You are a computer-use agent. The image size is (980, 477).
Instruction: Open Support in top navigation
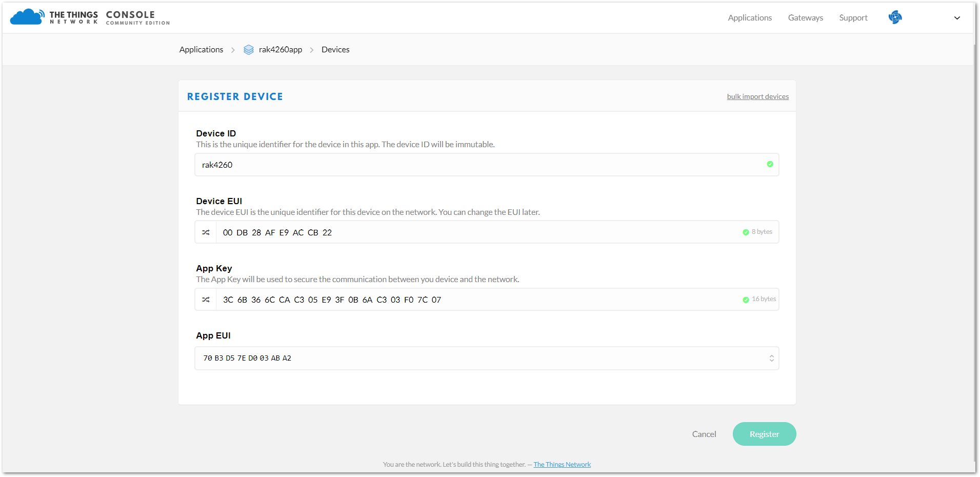[x=853, y=17]
